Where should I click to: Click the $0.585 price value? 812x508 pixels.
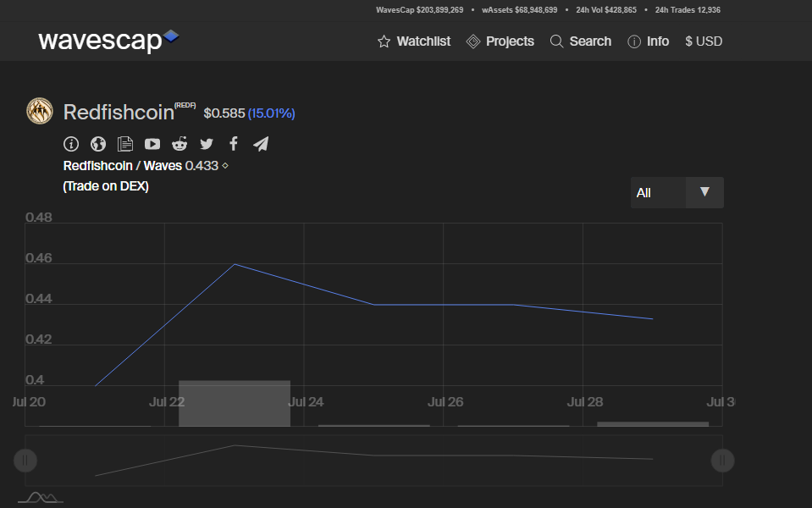tap(224, 113)
